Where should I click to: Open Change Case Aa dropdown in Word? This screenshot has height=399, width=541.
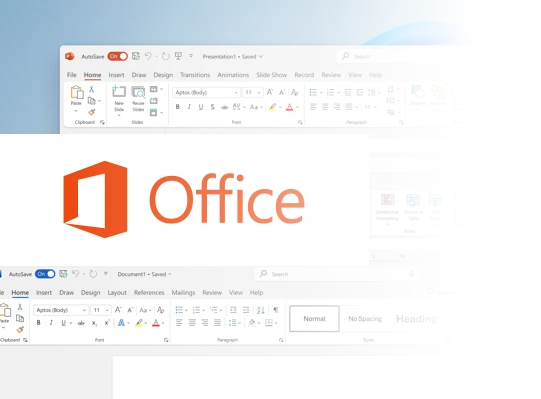click(x=145, y=310)
